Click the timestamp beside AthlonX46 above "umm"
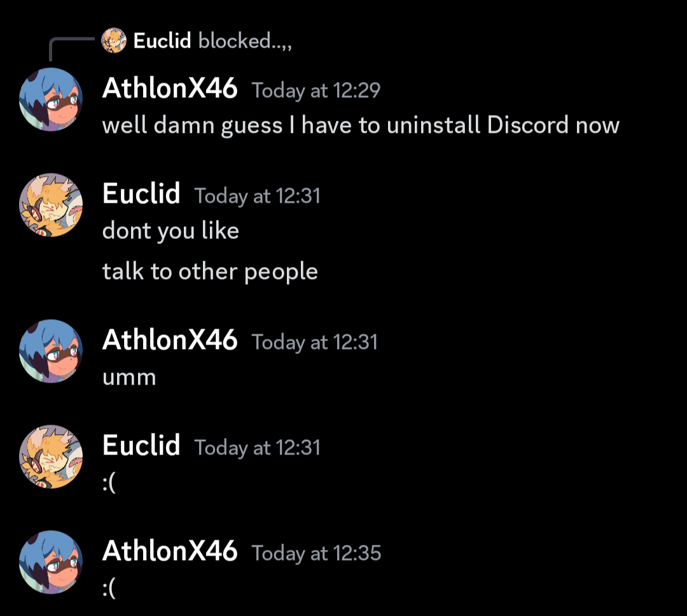Viewport: 687px width, 616px height. 315,342
